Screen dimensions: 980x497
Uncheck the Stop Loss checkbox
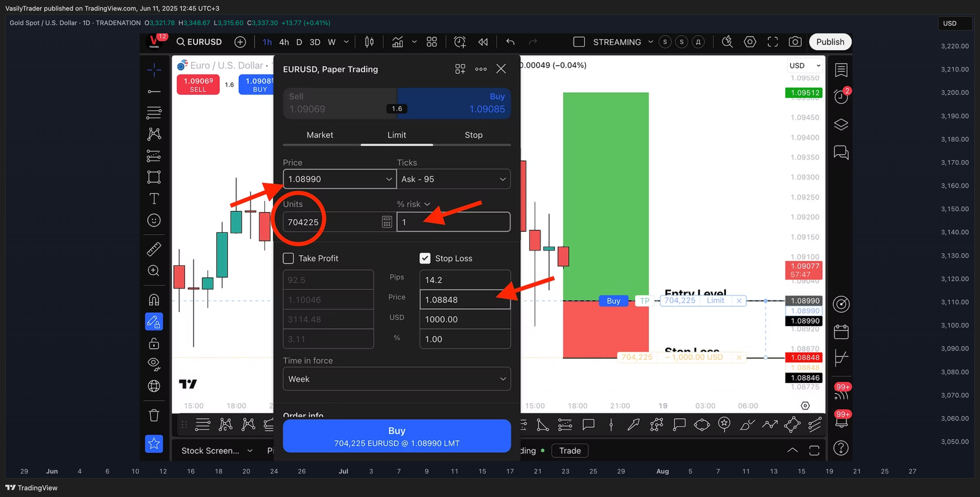425,258
